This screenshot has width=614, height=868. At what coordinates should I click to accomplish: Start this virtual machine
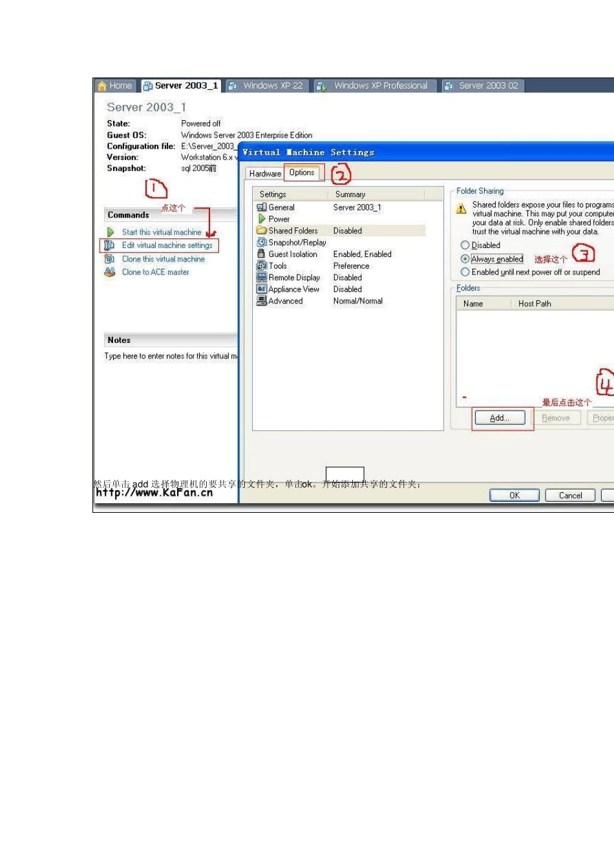click(162, 232)
